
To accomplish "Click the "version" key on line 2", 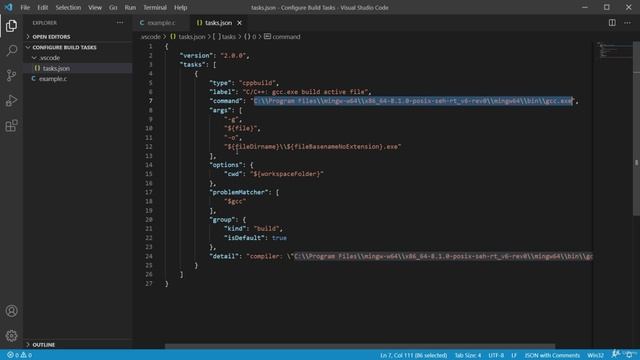I will [197, 56].
